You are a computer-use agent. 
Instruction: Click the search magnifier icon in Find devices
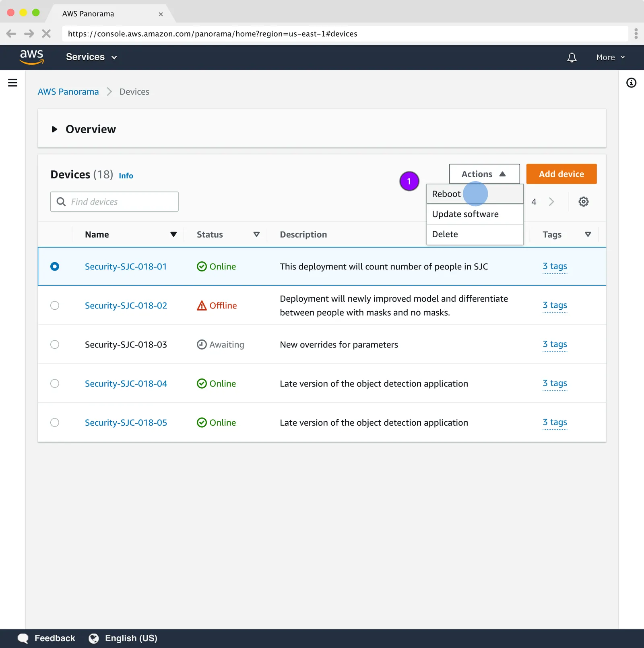coord(61,201)
